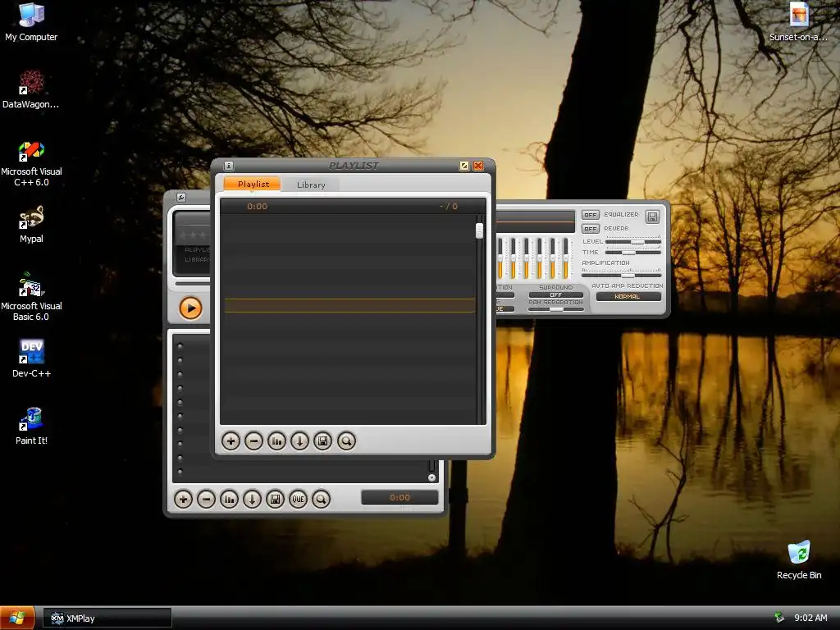Open the info button in Playlist window title
Screen dimensions: 840x630
tap(229, 166)
